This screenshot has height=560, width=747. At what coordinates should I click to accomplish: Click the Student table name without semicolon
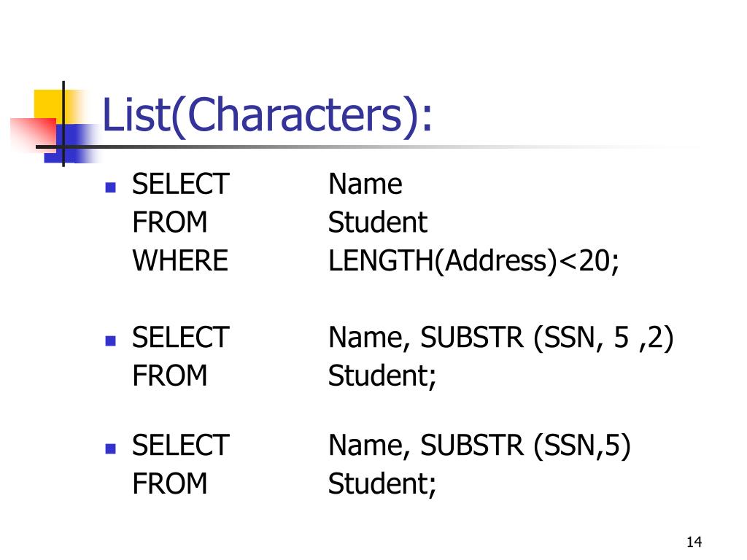[378, 222]
